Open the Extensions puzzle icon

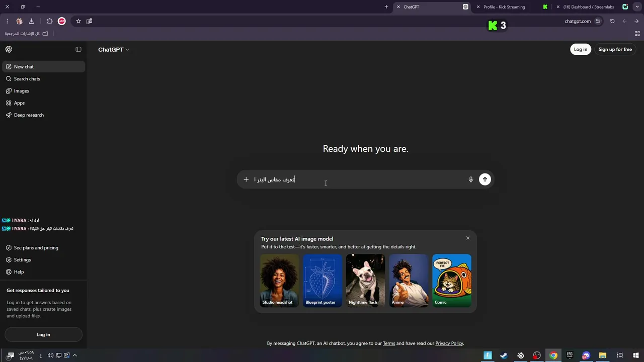point(50,21)
